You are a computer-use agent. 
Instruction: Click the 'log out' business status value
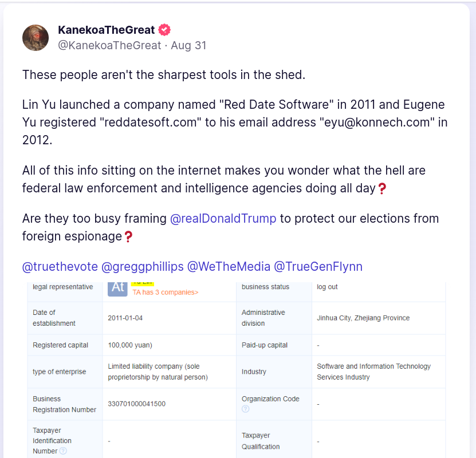327,287
